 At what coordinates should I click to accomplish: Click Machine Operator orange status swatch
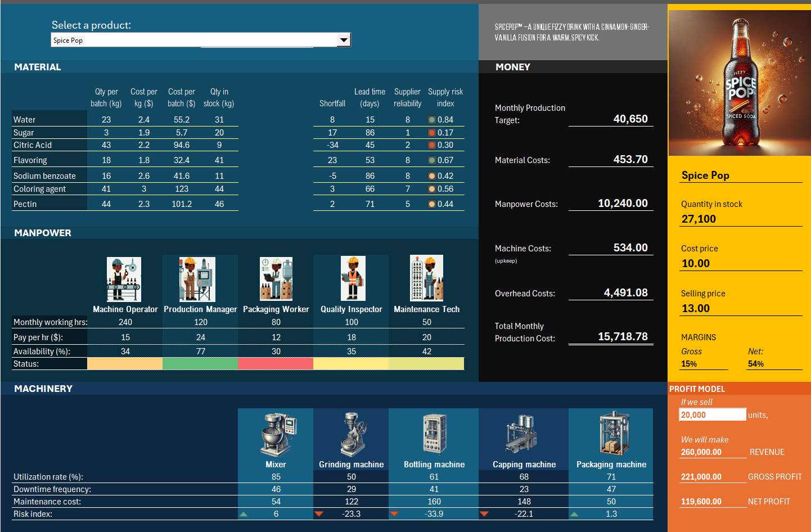pos(125,364)
